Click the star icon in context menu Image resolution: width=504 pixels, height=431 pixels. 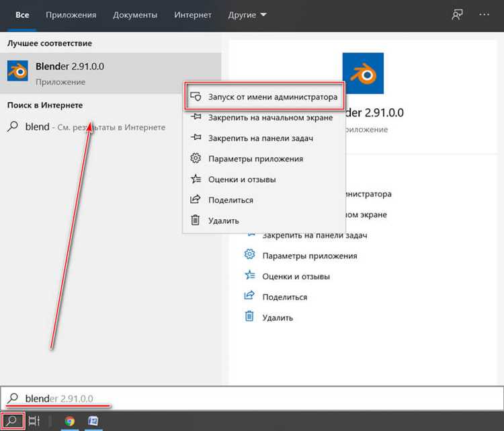tap(196, 179)
